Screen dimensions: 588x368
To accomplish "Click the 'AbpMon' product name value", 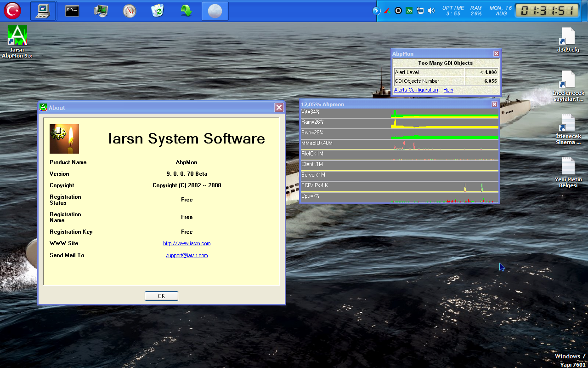I will [187, 162].
